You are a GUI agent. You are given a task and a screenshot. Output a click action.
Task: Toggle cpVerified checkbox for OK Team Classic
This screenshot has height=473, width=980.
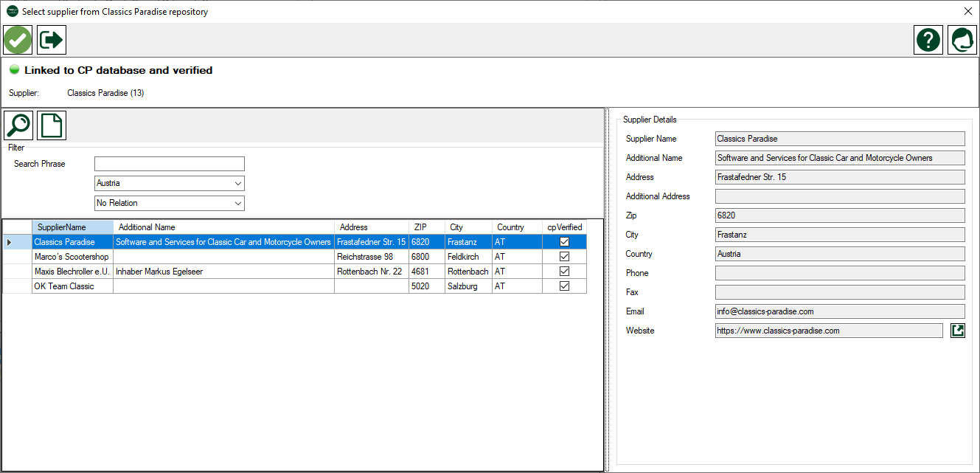(565, 286)
